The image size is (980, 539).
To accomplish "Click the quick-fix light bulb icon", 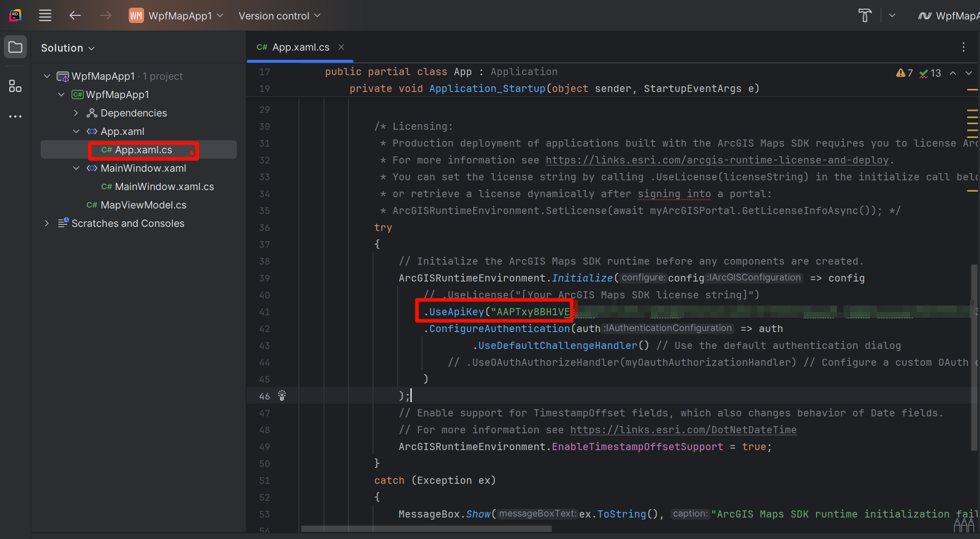I will [282, 395].
